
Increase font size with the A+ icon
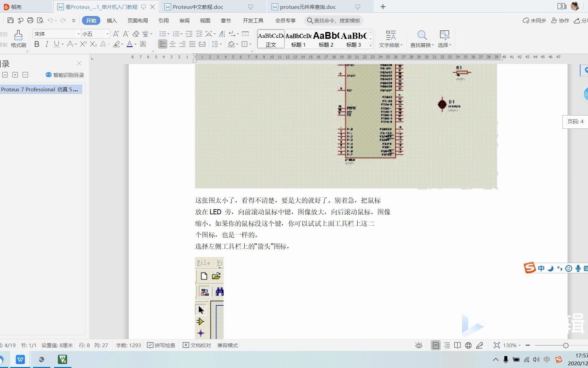[116, 34]
